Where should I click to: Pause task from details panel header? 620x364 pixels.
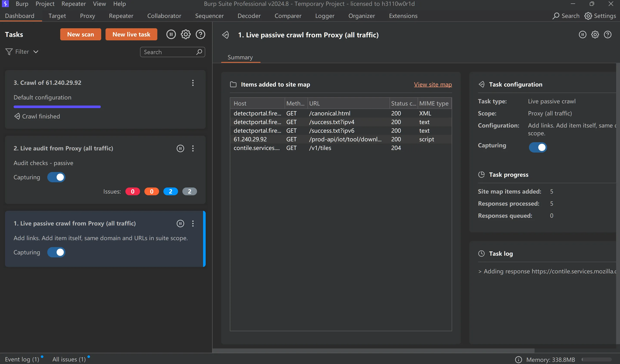582,35
